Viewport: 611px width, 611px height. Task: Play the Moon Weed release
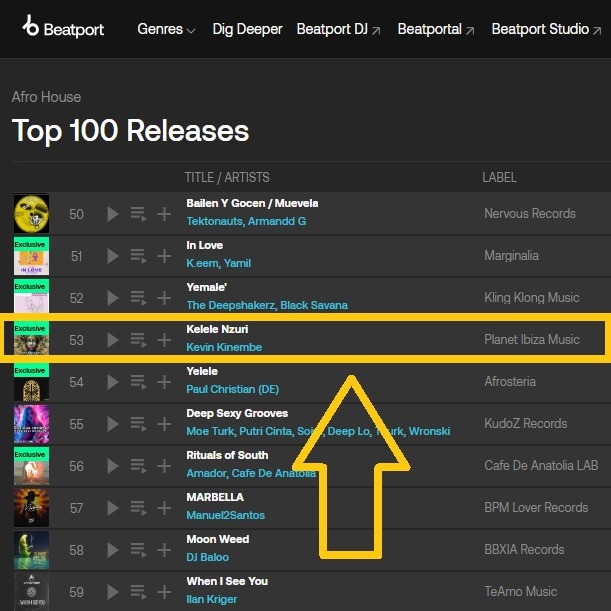(113, 550)
